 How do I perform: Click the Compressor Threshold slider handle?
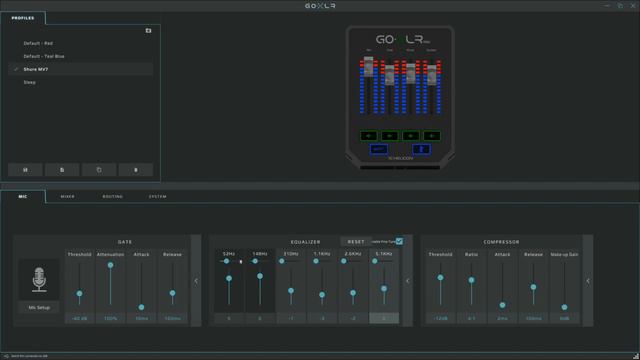click(440, 278)
